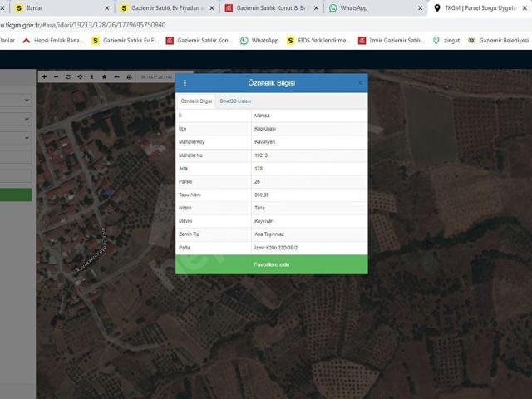Close the Öznitelik Bilgisi dialog
This screenshot has width=532, height=399.
pyautogui.click(x=360, y=83)
